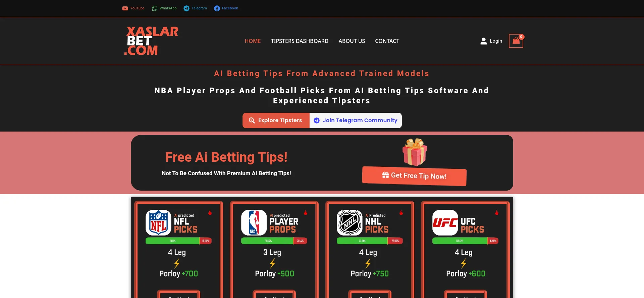Click the NFL logo on picks card
Screen dimensions: 644x298
158,222
